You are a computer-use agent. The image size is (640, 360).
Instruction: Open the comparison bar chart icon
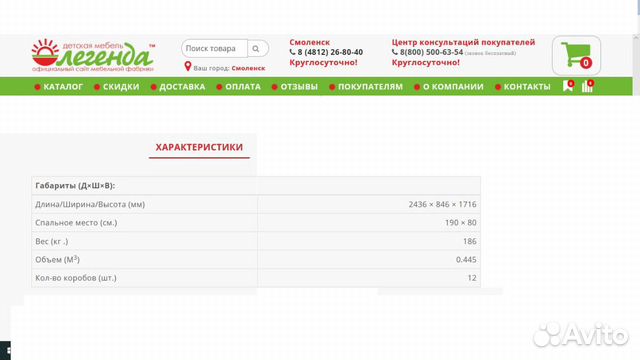click(588, 86)
